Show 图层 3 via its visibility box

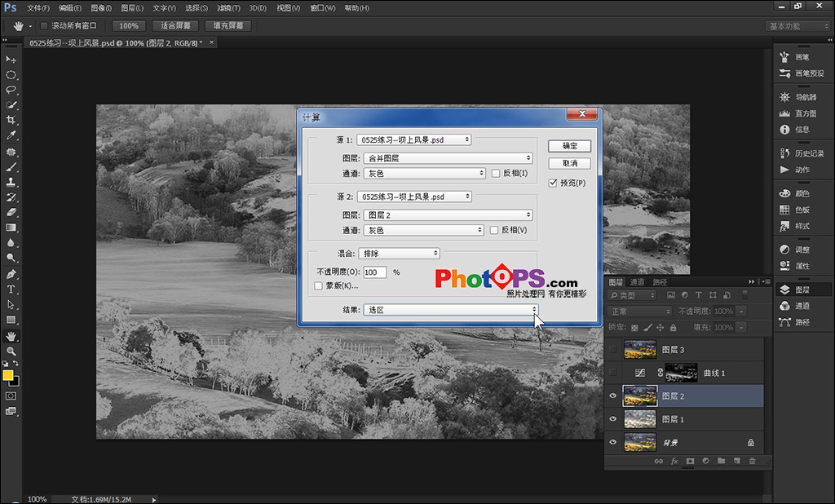click(613, 350)
